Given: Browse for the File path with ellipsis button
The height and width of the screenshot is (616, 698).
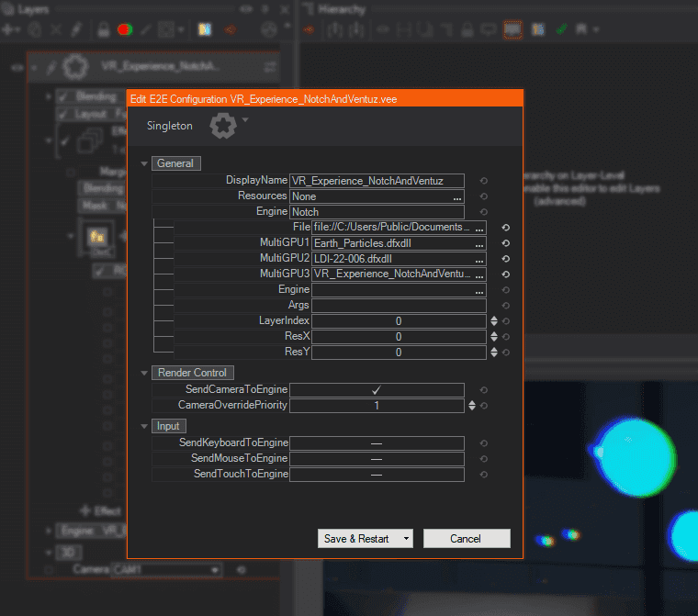Looking at the screenshot, I should pos(478,227).
